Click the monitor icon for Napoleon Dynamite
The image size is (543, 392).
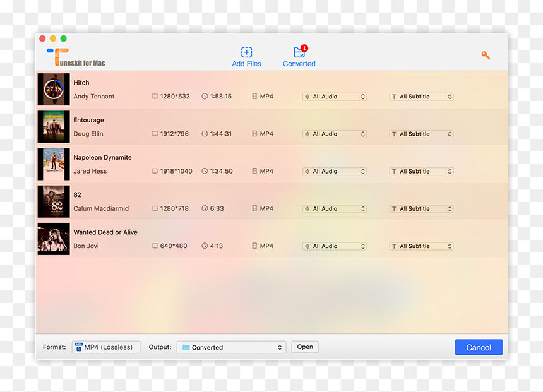[x=155, y=171]
